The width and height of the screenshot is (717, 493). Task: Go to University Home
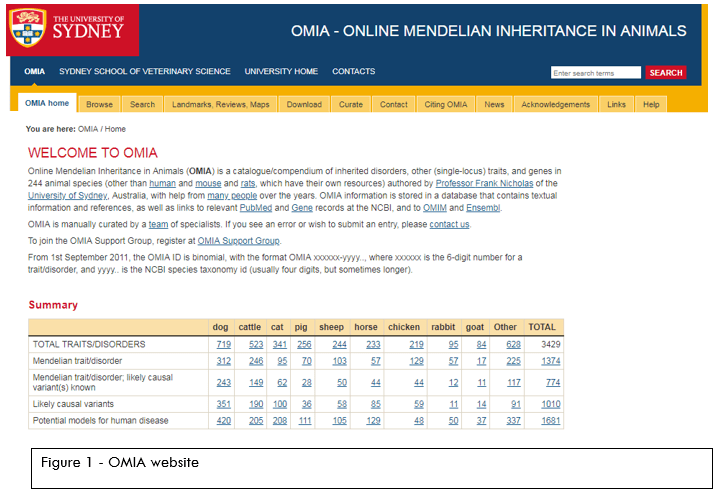(281, 72)
